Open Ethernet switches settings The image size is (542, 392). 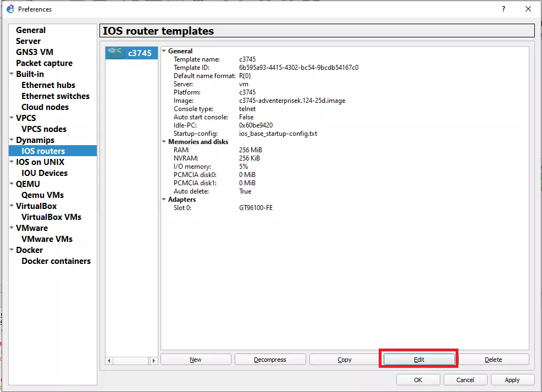tap(56, 96)
